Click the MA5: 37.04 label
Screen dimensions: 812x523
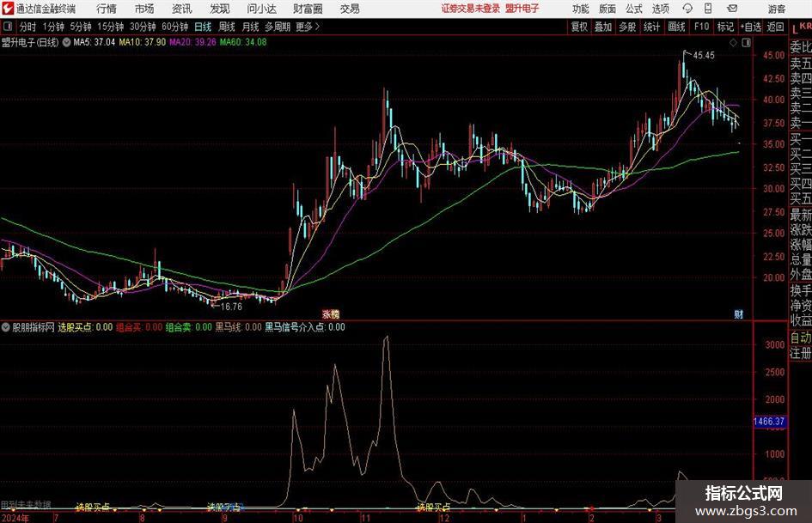tap(95, 42)
